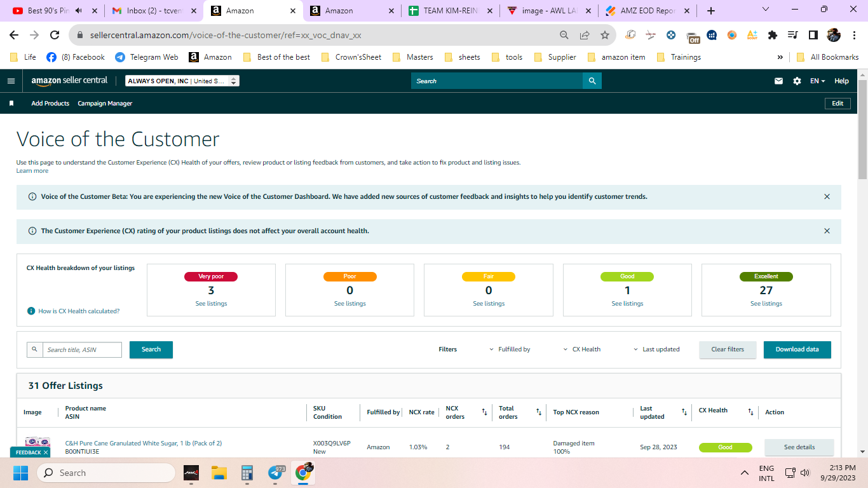
Task: Expand the CX Health filter
Action: tap(582, 349)
